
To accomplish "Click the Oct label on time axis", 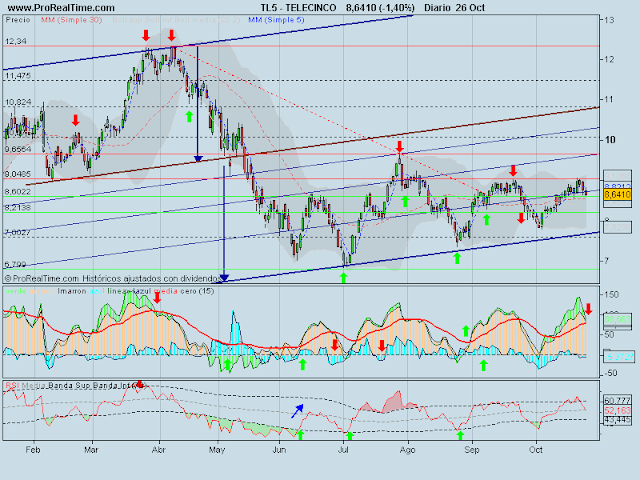I will point(536,450).
